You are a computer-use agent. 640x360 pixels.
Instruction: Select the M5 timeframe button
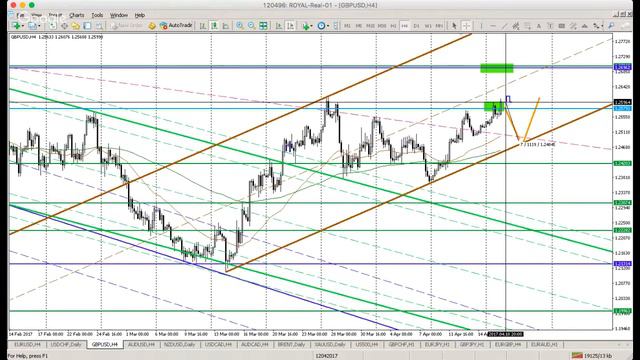(x=359, y=26)
